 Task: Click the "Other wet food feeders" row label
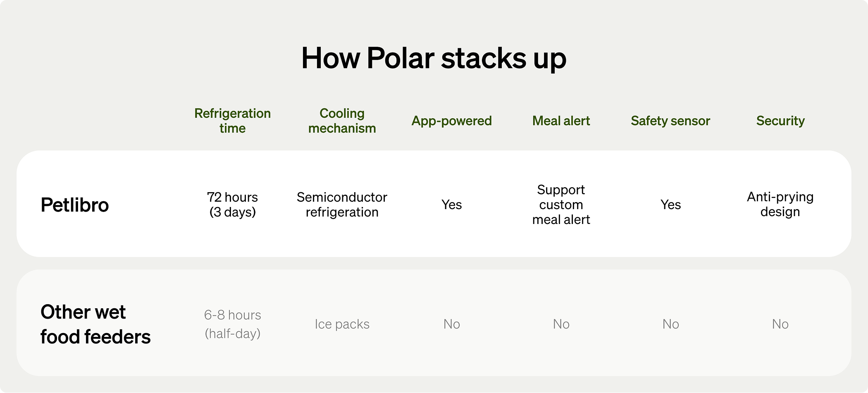tap(95, 324)
